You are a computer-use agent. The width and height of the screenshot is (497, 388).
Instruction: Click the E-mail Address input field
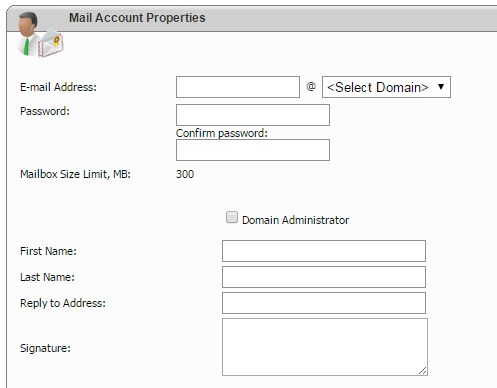click(238, 87)
